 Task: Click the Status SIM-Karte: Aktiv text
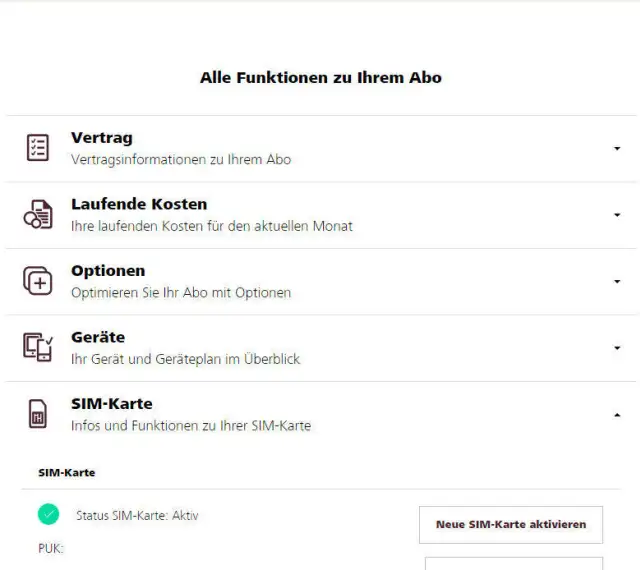pos(137,516)
